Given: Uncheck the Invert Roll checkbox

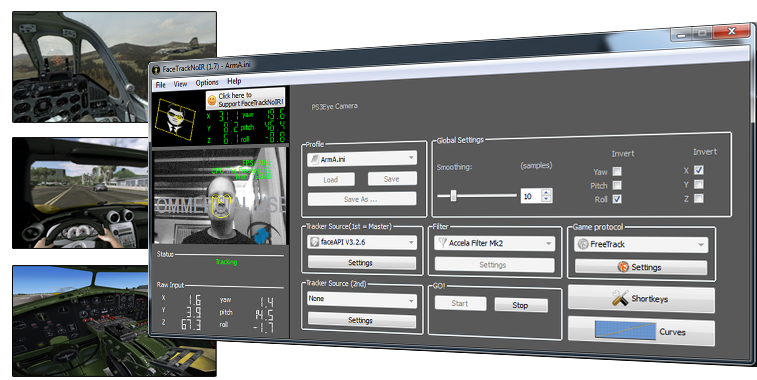Looking at the screenshot, I should pos(617,198).
